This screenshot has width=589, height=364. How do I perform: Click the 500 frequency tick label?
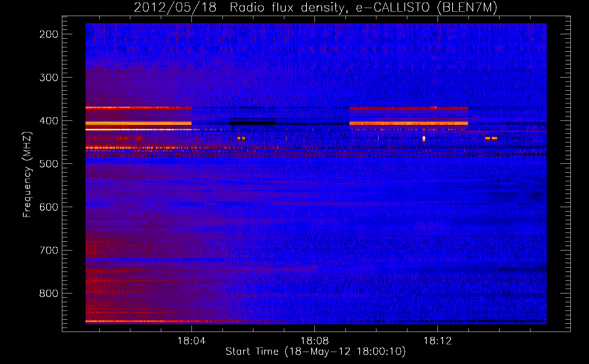coord(49,164)
